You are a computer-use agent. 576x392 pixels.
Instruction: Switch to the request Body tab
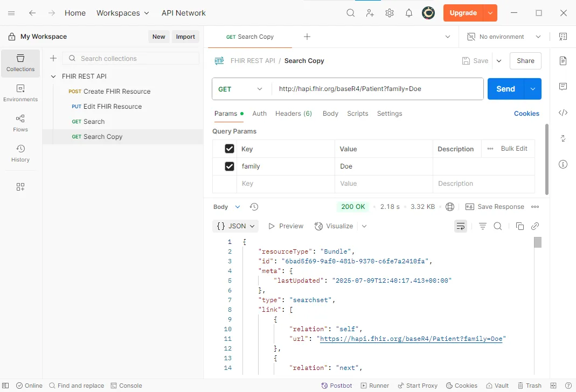330,114
